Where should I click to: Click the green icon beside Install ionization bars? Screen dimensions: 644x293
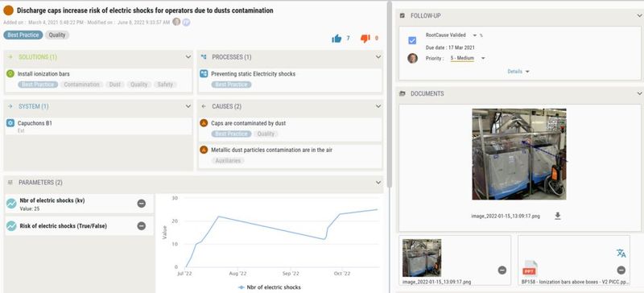(x=10, y=74)
